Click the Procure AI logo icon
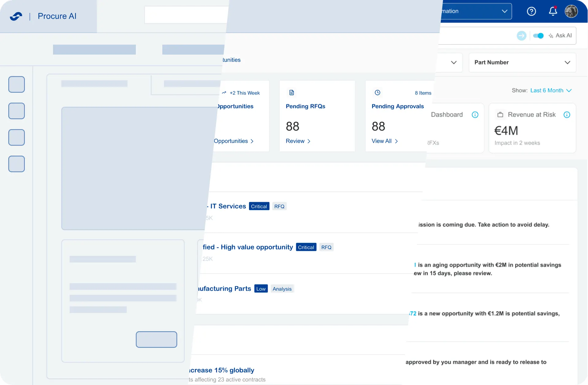Image resolution: width=588 pixels, height=385 pixels. [x=16, y=16]
